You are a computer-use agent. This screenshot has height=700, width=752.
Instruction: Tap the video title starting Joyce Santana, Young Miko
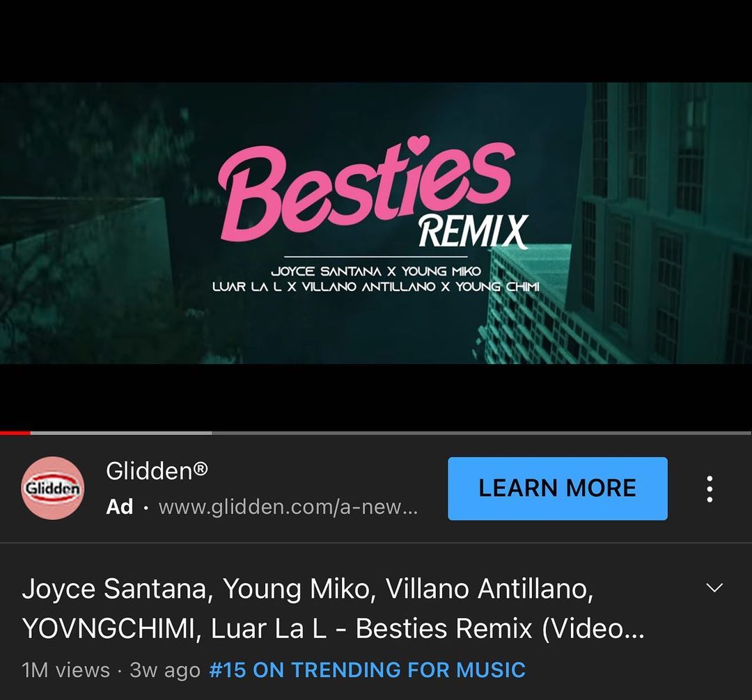coord(334,608)
